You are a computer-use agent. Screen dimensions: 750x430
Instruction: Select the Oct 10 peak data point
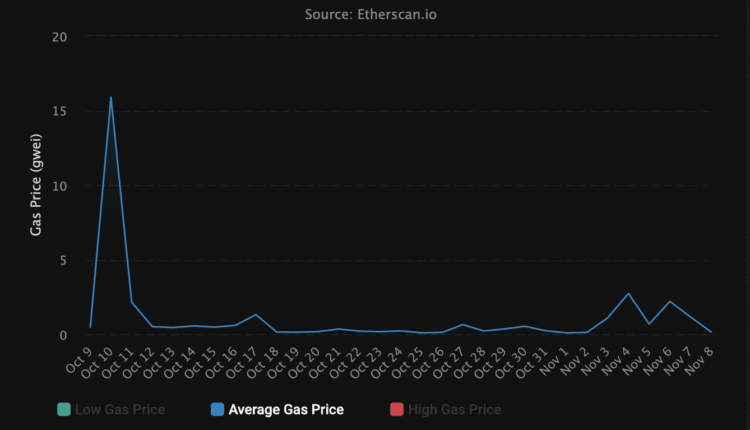(111, 97)
